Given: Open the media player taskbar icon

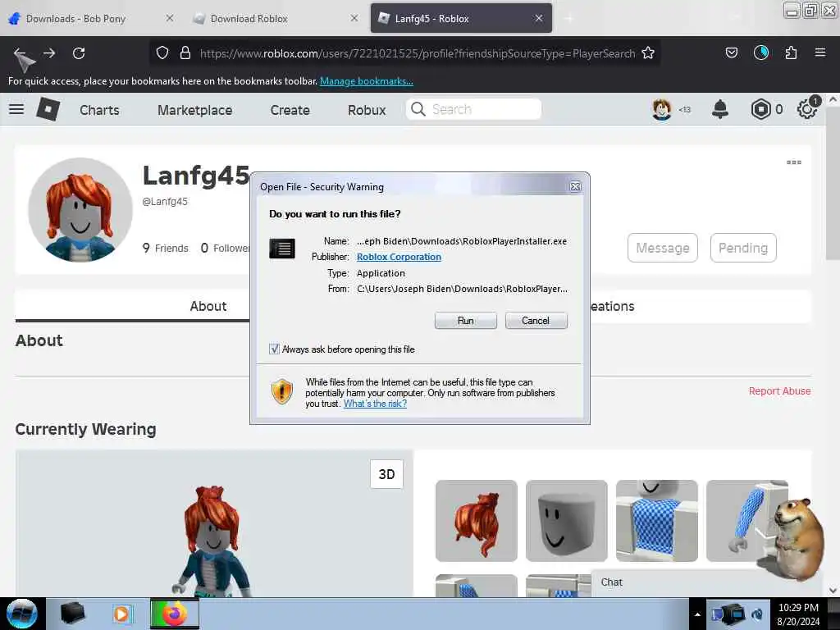Looking at the screenshot, I should pos(121,614).
